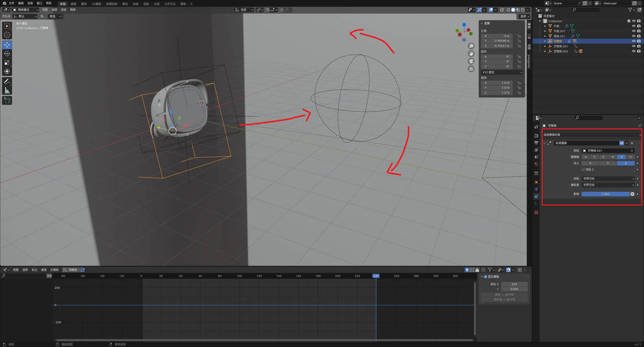644x347 pixels.
Task: Open the Tool properties tab
Action: point(536,127)
